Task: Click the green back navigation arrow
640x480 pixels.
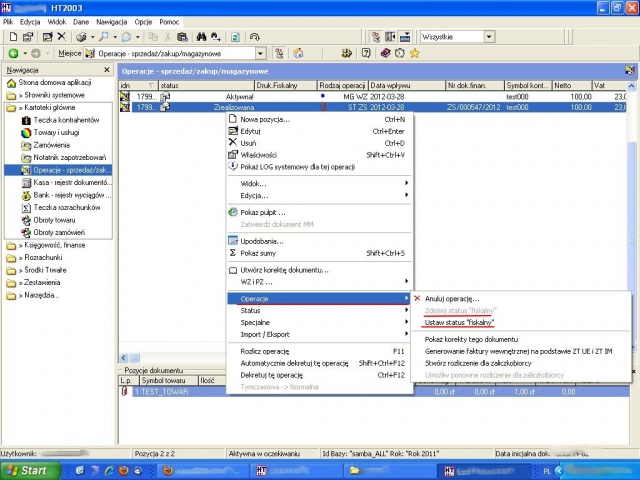Action: pyautogui.click(x=13, y=53)
